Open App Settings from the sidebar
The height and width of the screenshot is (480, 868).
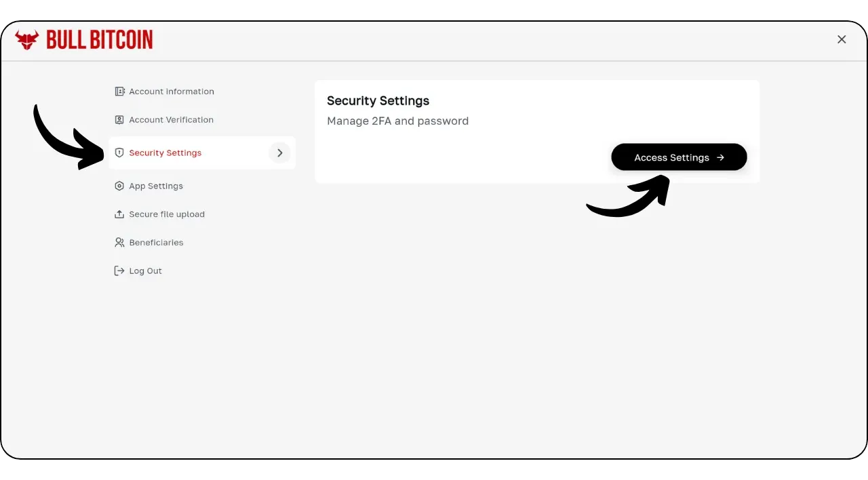click(x=156, y=186)
